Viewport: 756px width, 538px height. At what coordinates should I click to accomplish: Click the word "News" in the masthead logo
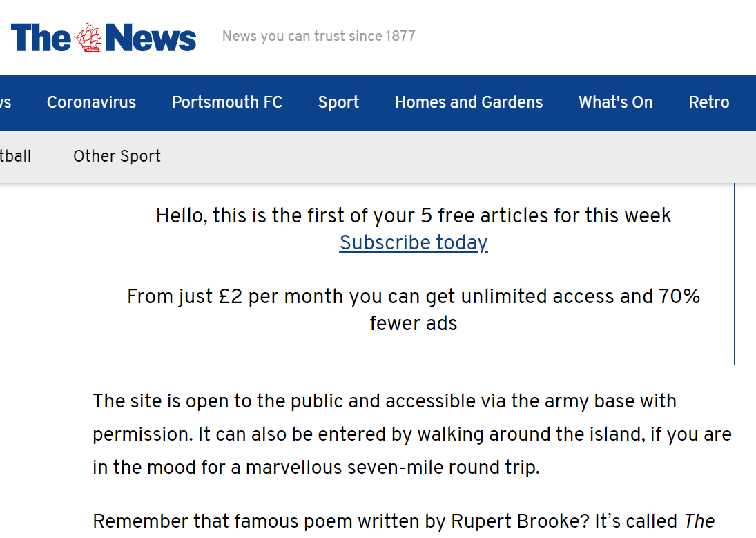pos(151,38)
